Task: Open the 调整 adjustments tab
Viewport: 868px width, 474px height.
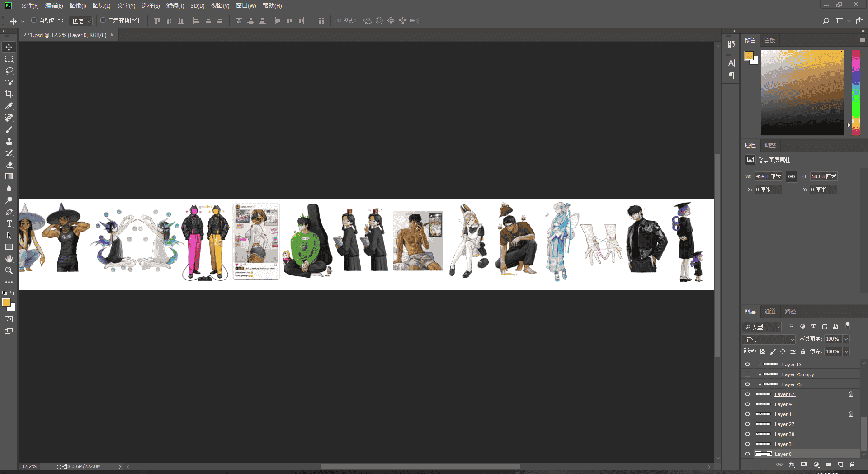Action: (770, 146)
